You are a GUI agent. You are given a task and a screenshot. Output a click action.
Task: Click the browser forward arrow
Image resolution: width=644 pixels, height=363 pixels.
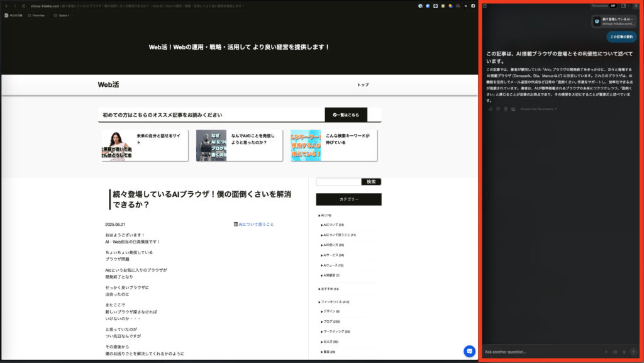point(15,6)
